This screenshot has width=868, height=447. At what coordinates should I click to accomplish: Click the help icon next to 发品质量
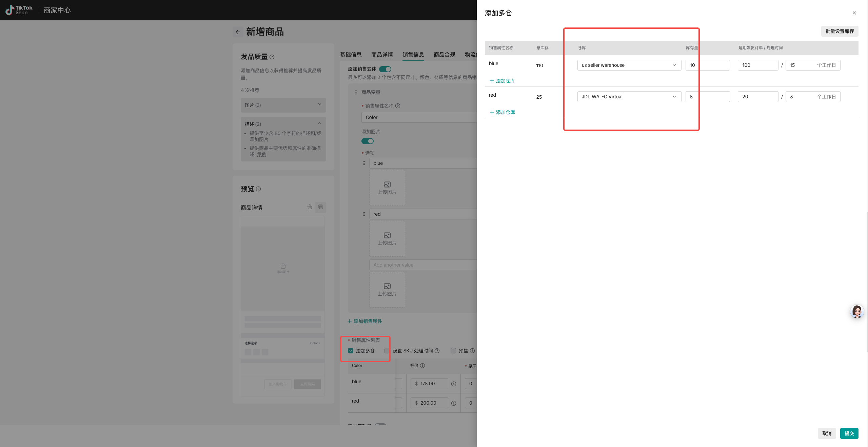[272, 57]
